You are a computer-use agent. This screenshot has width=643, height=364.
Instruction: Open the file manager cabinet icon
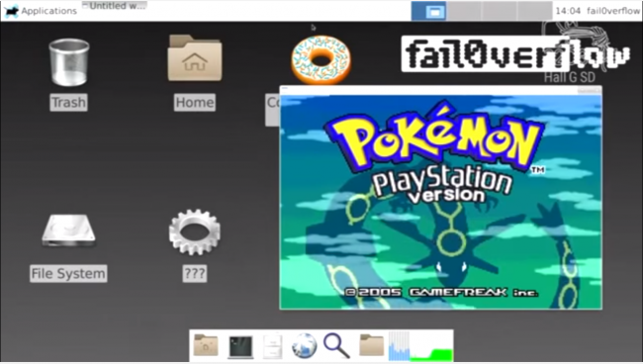point(272,346)
